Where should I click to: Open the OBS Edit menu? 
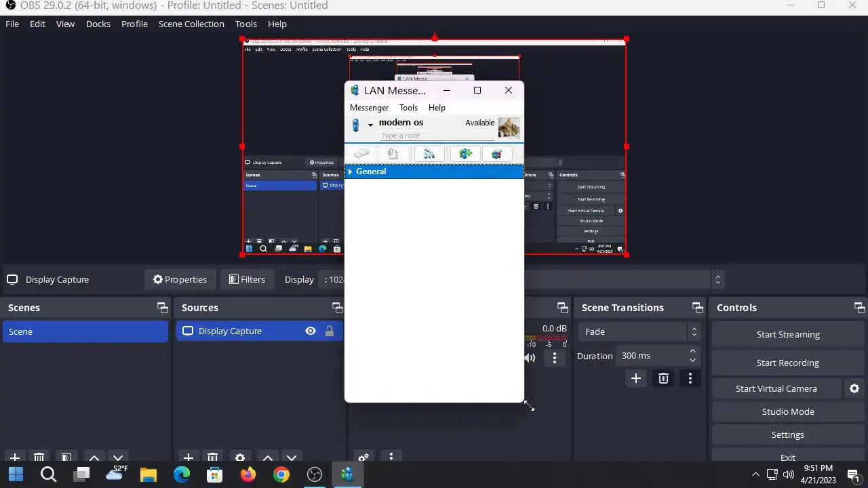coord(37,24)
